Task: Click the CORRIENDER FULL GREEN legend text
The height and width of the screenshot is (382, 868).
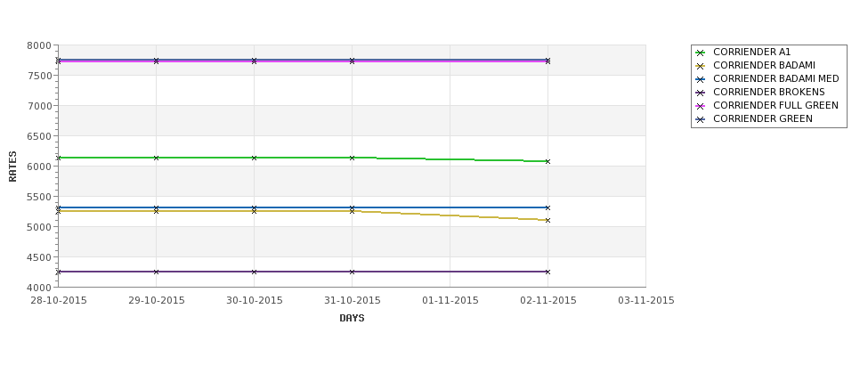Action: click(x=775, y=105)
